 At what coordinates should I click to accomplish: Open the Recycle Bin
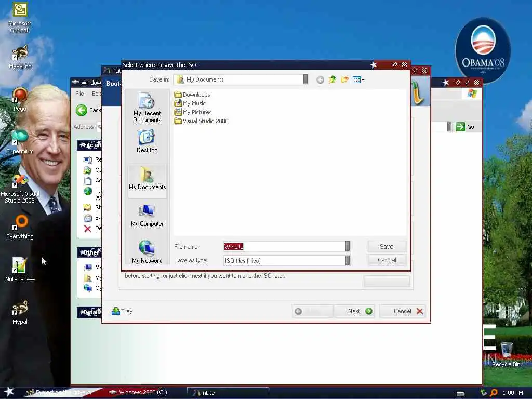click(506, 354)
